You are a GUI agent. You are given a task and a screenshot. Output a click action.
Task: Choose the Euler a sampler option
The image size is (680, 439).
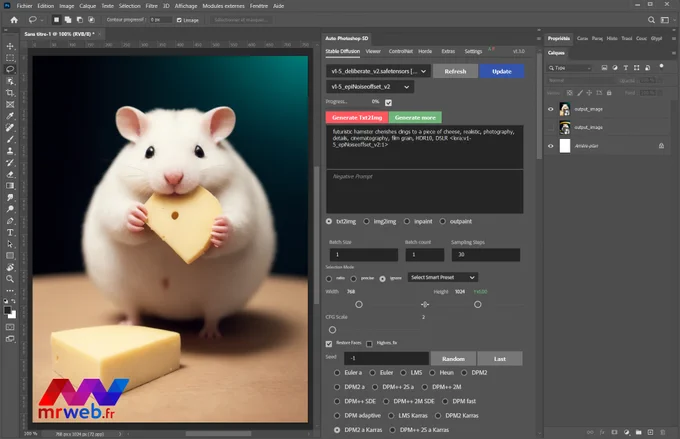(337, 373)
